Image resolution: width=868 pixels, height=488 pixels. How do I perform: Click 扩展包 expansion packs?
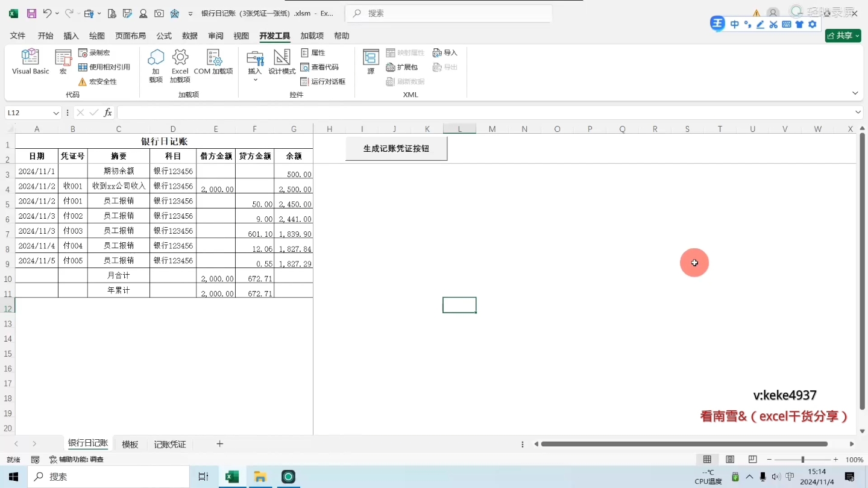tap(402, 67)
